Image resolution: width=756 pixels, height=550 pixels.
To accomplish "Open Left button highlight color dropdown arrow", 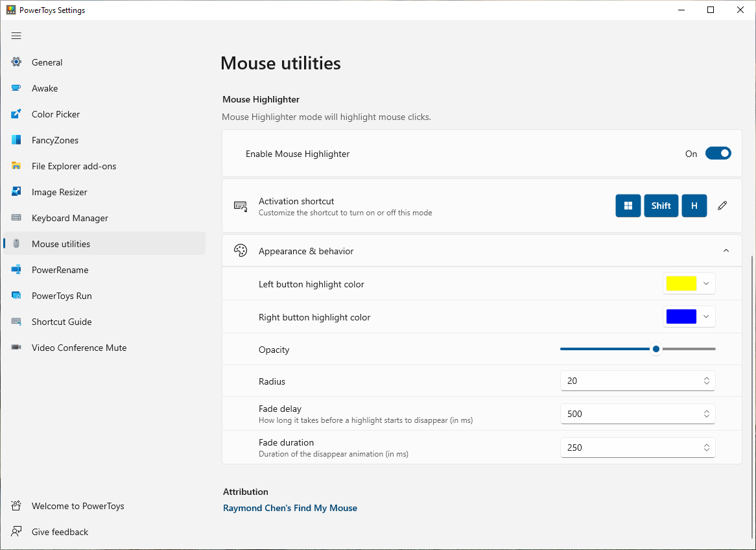I will [706, 283].
